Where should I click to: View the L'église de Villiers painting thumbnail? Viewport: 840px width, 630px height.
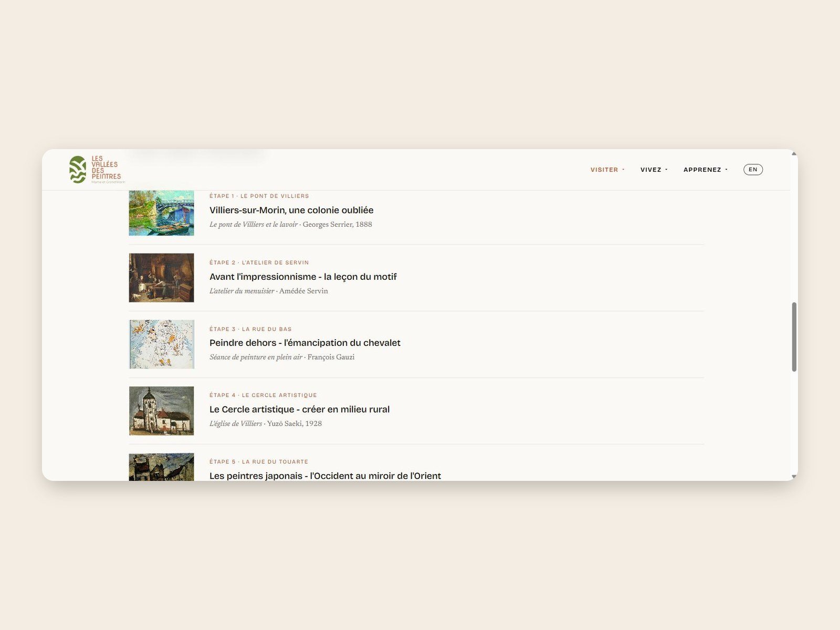(x=161, y=411)
